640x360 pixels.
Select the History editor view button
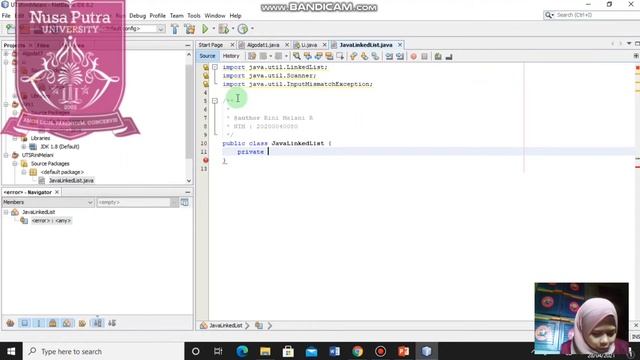coord(231,56)
